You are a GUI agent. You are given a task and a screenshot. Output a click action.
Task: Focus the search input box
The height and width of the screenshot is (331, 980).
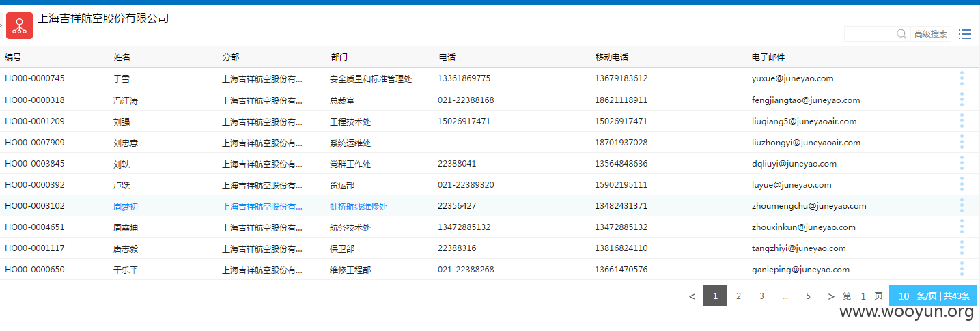coord(869,34)
